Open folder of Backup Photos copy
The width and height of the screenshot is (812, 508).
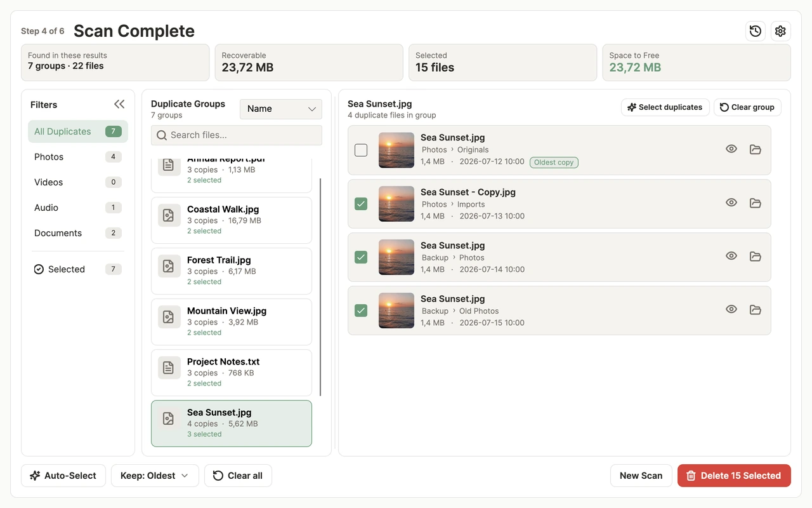755,256
